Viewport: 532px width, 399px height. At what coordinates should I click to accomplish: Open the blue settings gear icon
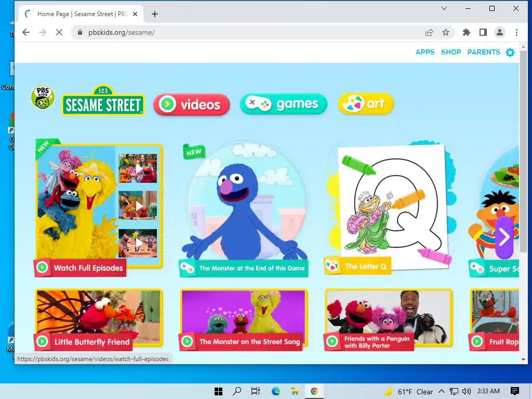coord(510,52)
